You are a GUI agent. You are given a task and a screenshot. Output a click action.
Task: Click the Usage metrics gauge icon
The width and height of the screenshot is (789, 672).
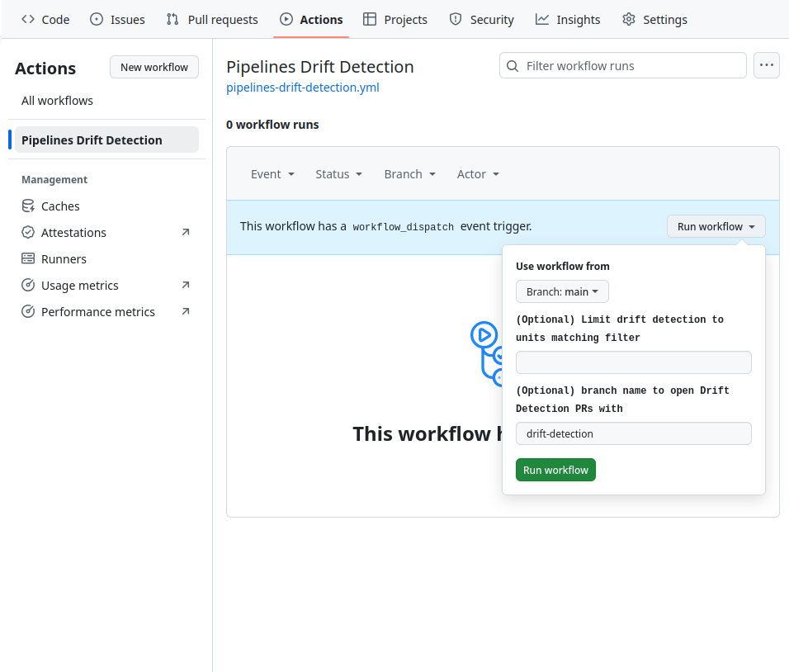point(28,286)
